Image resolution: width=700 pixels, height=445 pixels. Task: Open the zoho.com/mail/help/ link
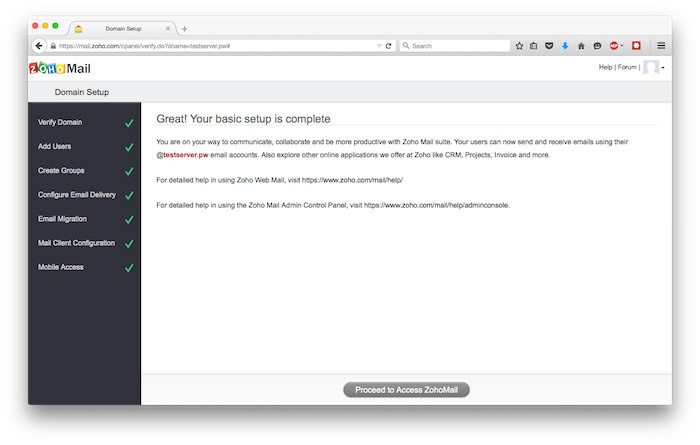352,180
